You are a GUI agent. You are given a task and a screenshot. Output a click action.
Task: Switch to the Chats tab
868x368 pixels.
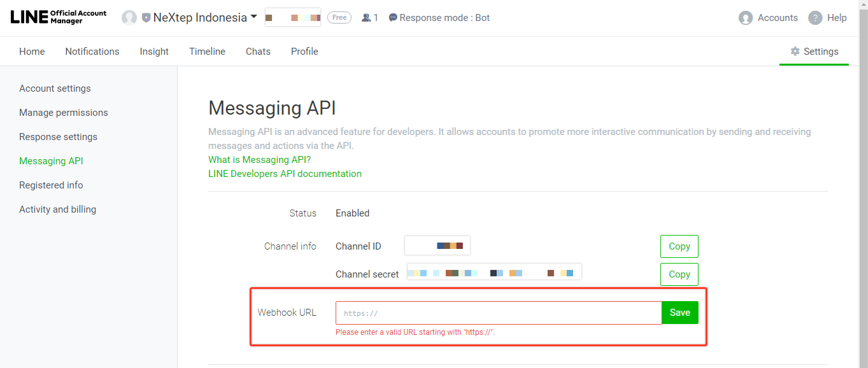click(258, 52)
